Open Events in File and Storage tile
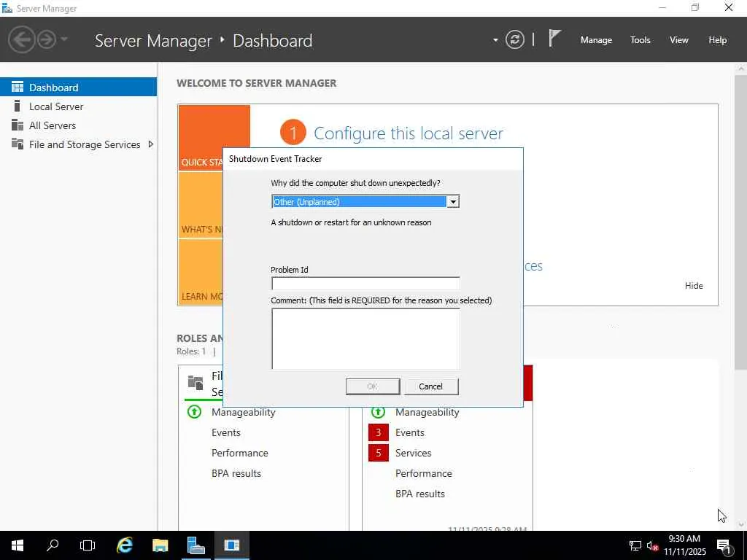Image resolution: width=747 pixels, height=560 pixels. coord(226,432)
